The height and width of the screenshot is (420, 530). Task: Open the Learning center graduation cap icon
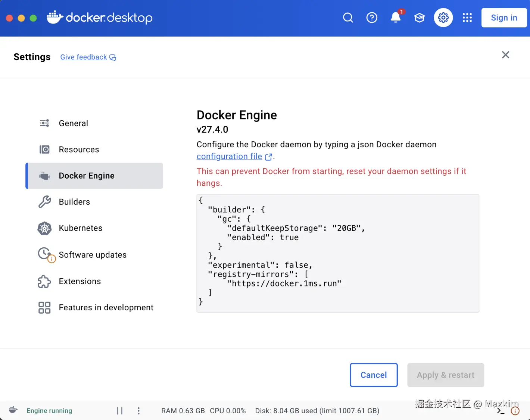coord(420,18)
